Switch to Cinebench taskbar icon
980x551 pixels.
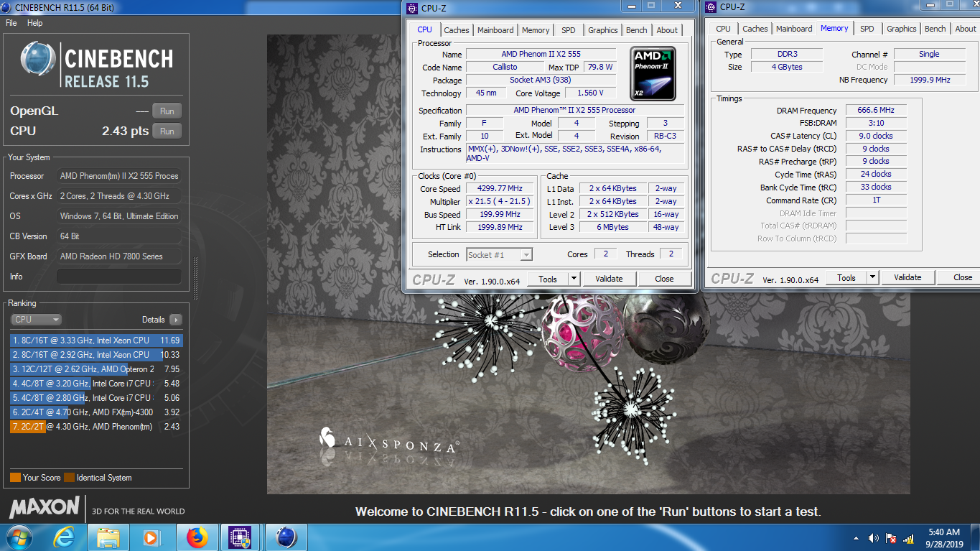tap(286, 537)
